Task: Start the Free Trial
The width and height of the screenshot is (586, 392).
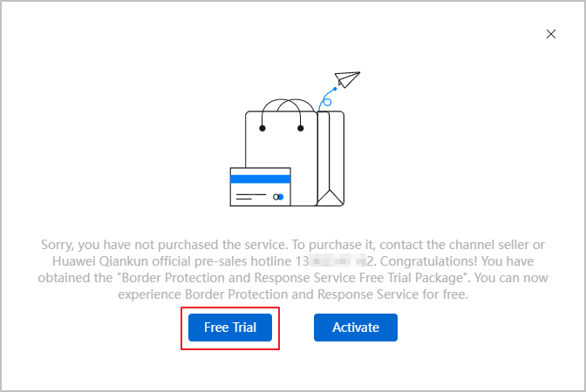Action: click(230, 328)
